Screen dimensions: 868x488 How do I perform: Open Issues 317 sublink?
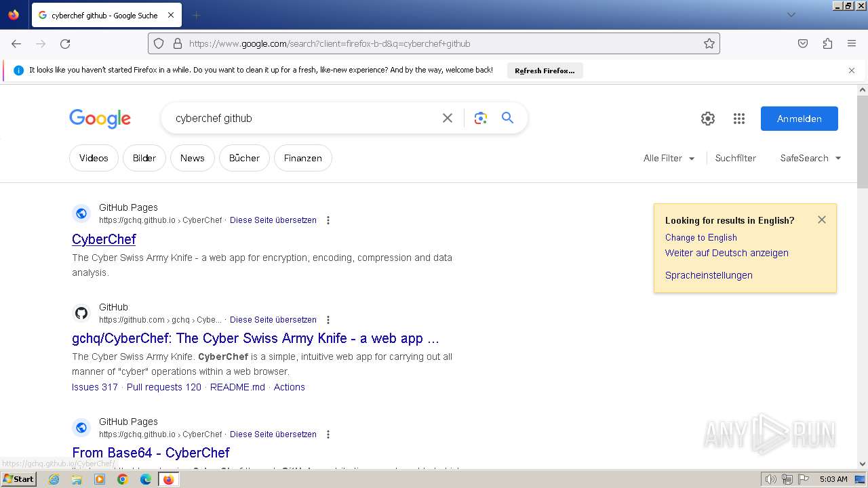tap(95, 387)
